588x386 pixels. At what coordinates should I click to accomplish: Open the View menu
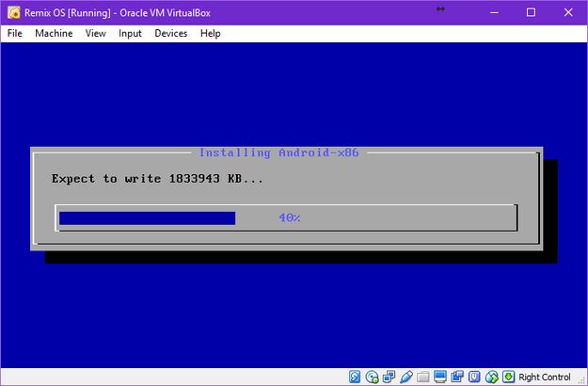click(x=95, y=33)
